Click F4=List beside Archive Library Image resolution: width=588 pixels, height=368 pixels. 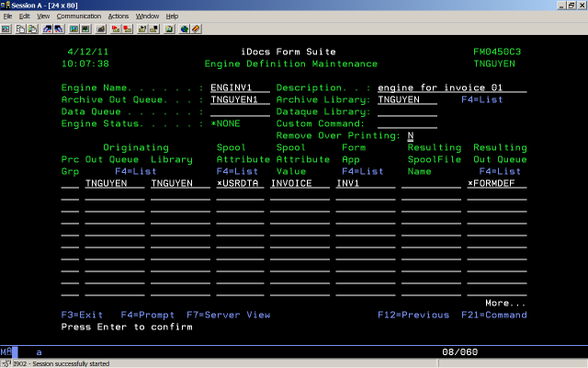483,99
